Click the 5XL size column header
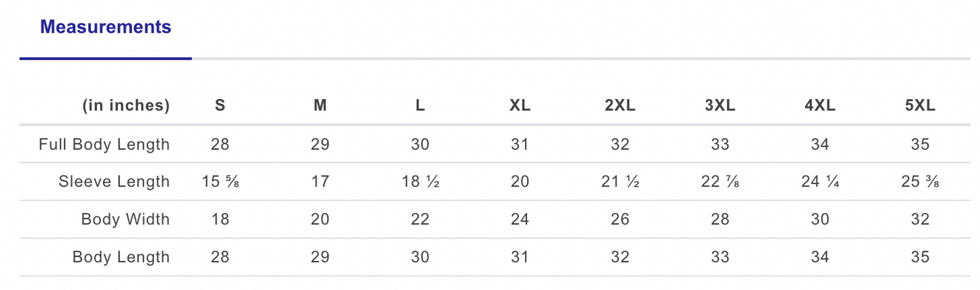 tap(920, 106)
